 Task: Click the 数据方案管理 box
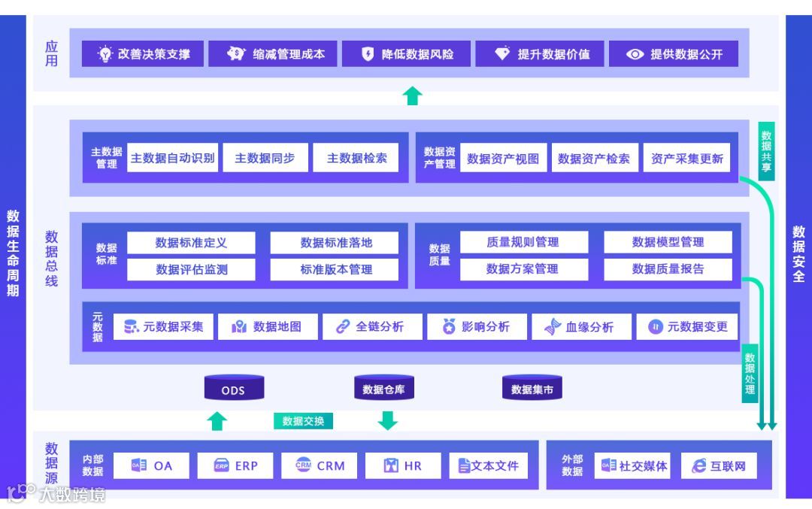tap(524, 268)
